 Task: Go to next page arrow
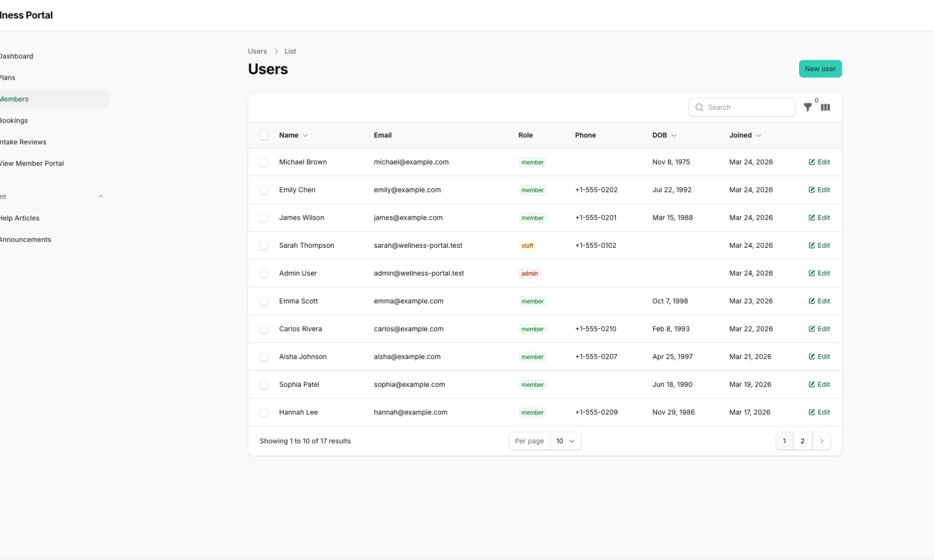821,441
